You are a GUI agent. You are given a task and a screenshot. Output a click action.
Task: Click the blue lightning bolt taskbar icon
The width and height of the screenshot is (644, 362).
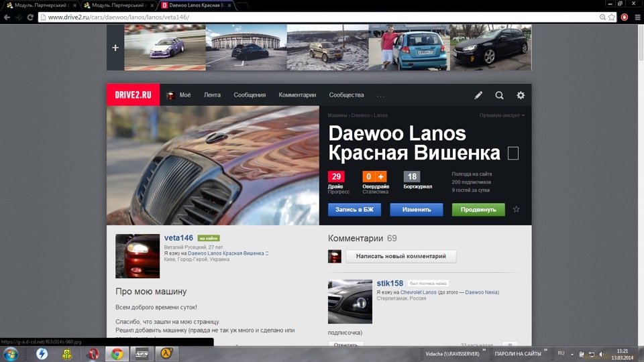42,354
